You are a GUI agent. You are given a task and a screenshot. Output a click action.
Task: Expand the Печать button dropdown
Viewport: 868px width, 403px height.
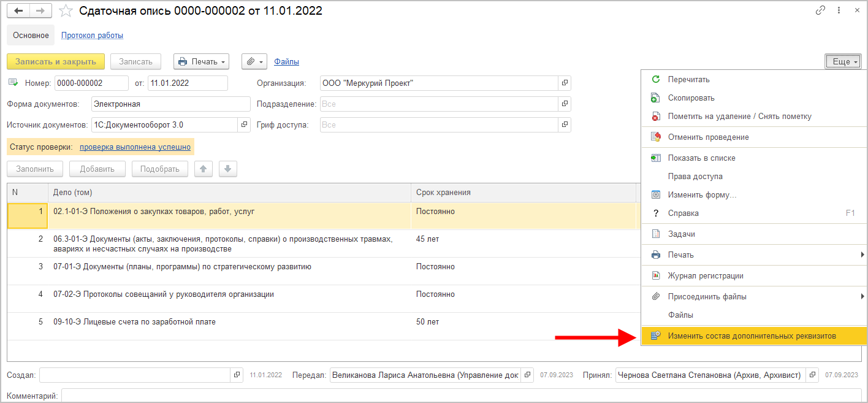[x=202, y=61]
